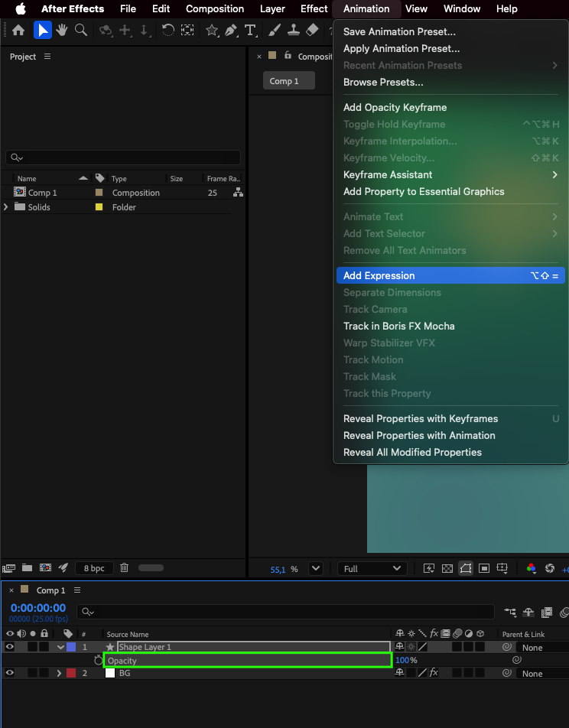
Task: Expand the BG layer properties
Action: pyautogui.click(x=59, y=673)
